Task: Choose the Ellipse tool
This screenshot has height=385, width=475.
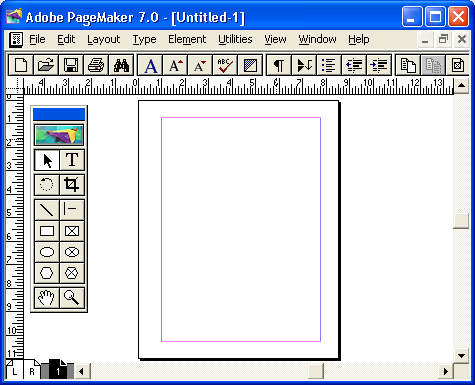Action: [47, 252]
